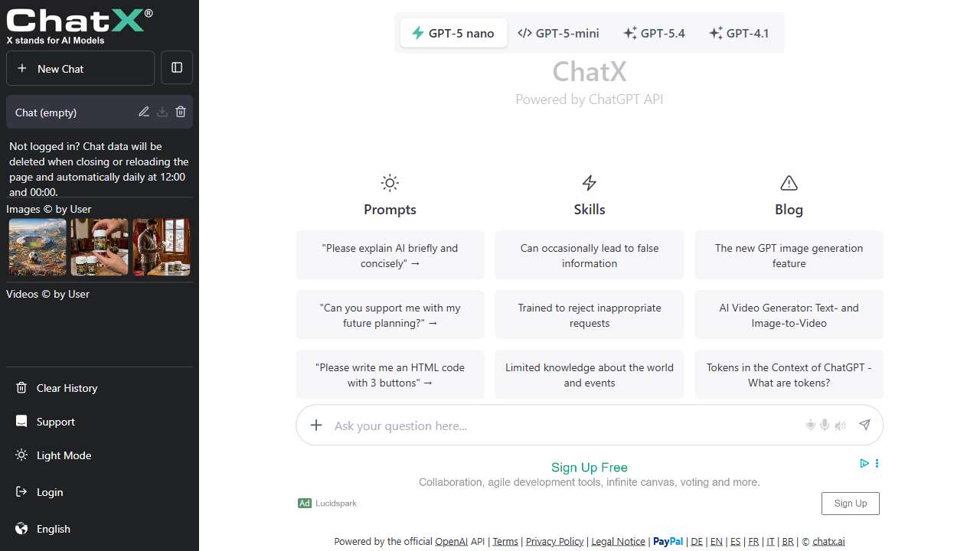Image resolution: width=980 pixels, height=551 pixels.
Task: Switch to the GPT-5.4 model tab
Action: (654, 33)
